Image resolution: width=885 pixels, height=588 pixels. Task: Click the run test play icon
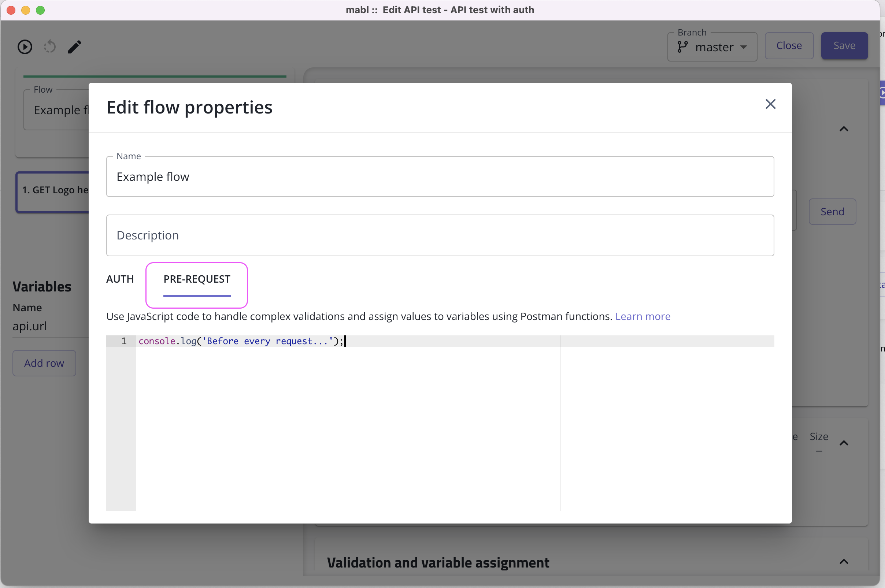pyautogui.click(x=25, y=47)
